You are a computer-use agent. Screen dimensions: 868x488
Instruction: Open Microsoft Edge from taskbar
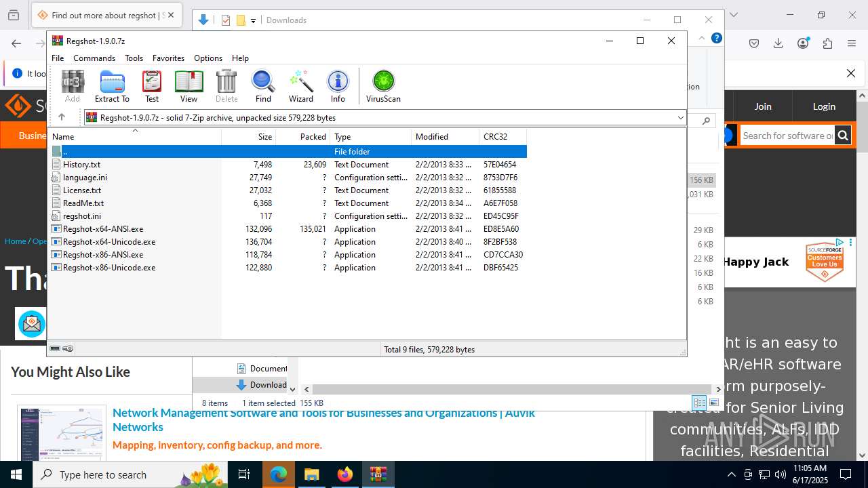pos(279,474)
